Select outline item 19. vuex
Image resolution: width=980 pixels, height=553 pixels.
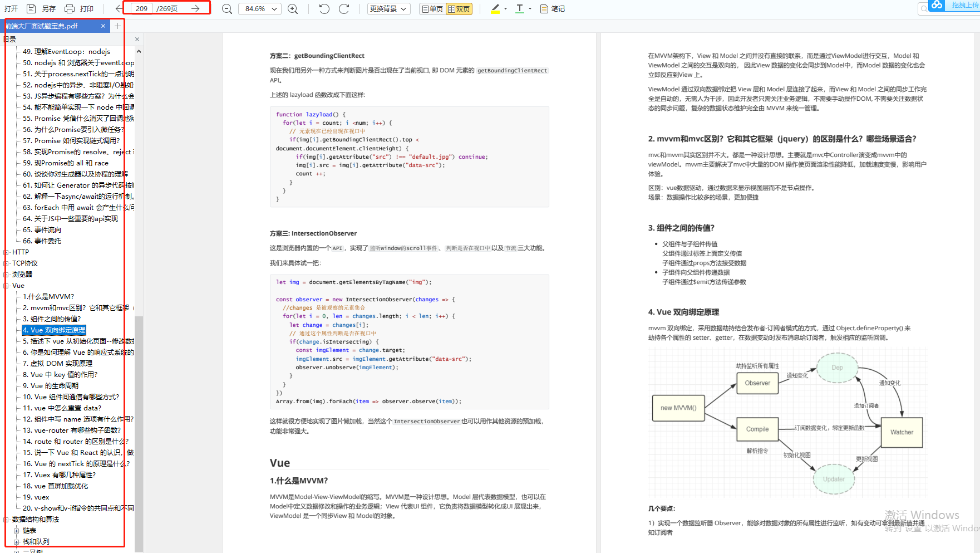point(36,497)
